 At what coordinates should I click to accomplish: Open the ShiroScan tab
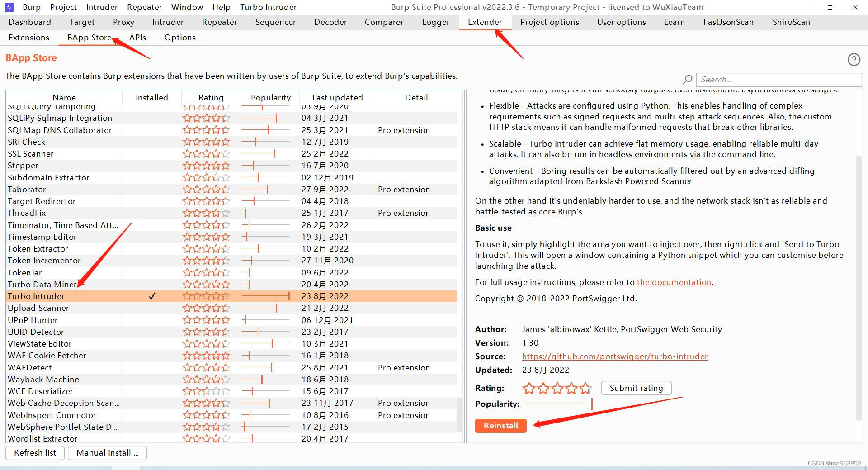pyautogui.click(x=791, y=22)
